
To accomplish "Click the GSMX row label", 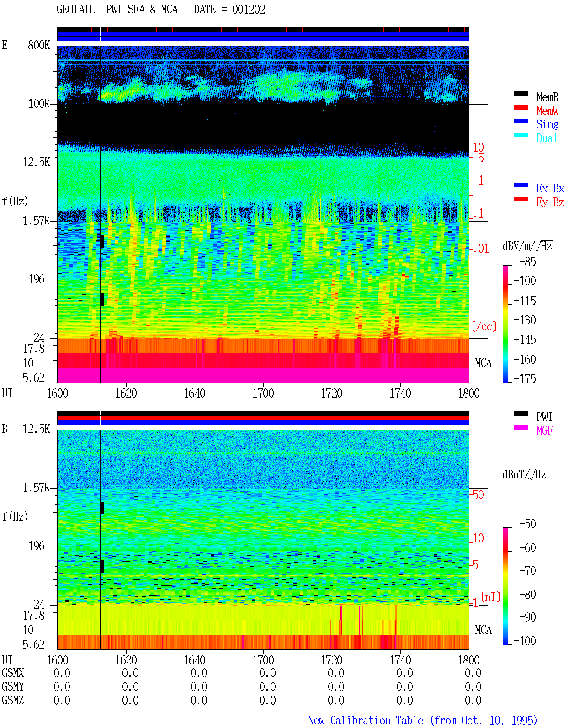I will 13,673.
